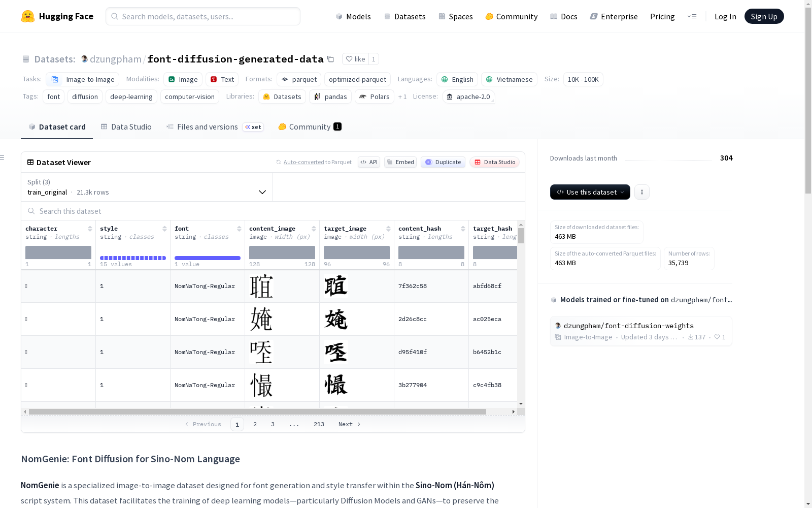
Task: Open Docs in the top navigation
Action: coord(564,16)
